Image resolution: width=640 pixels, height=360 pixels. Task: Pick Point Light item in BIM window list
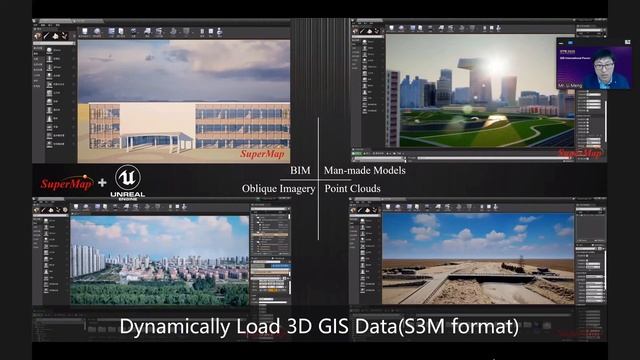tap(49, 76)
